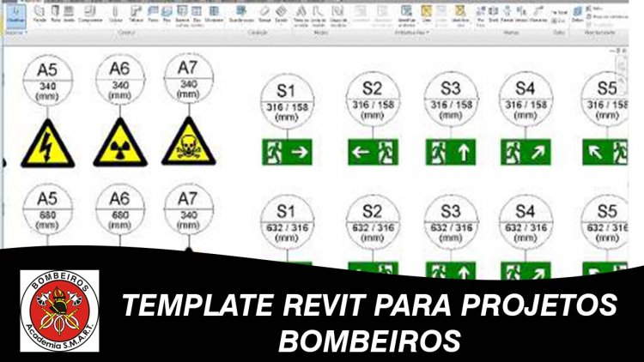Select the Identificar área tool
The image size is (644, 362).
[460, 15]
